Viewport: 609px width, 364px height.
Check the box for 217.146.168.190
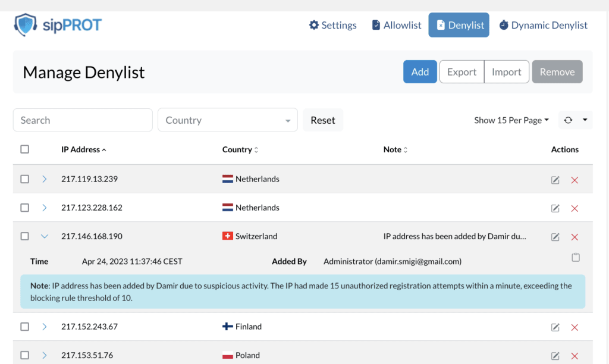[25, 236]
